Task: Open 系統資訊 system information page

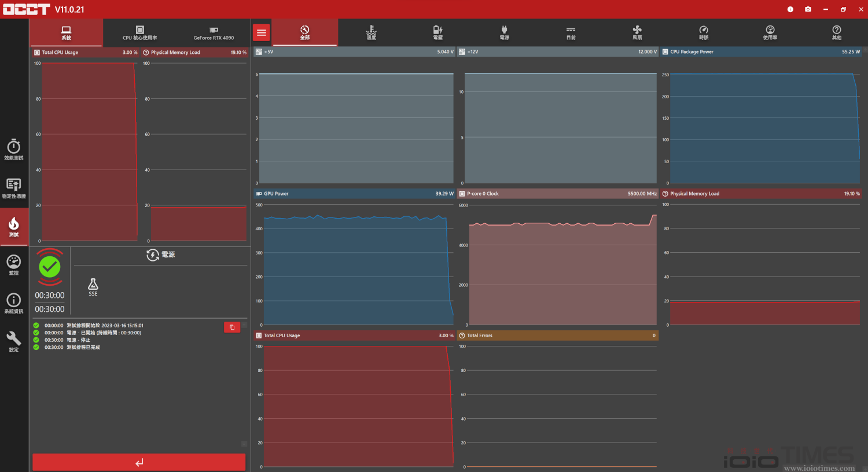Action: click(x=14, y=303)
